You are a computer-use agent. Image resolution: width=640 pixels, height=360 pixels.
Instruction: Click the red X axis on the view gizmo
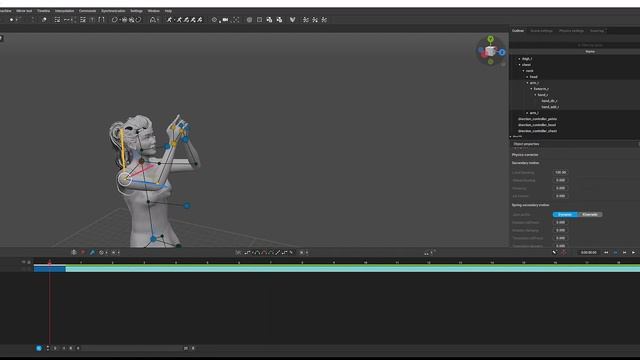(x=484, y=55)
